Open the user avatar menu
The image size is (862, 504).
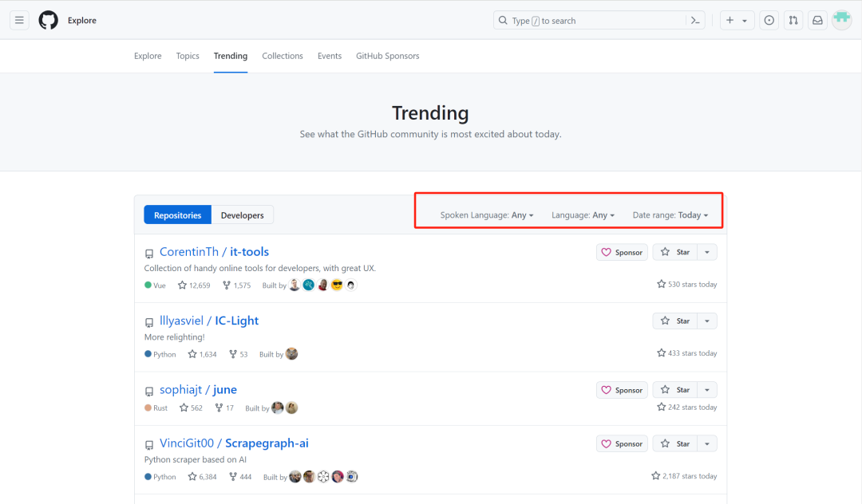842,20
